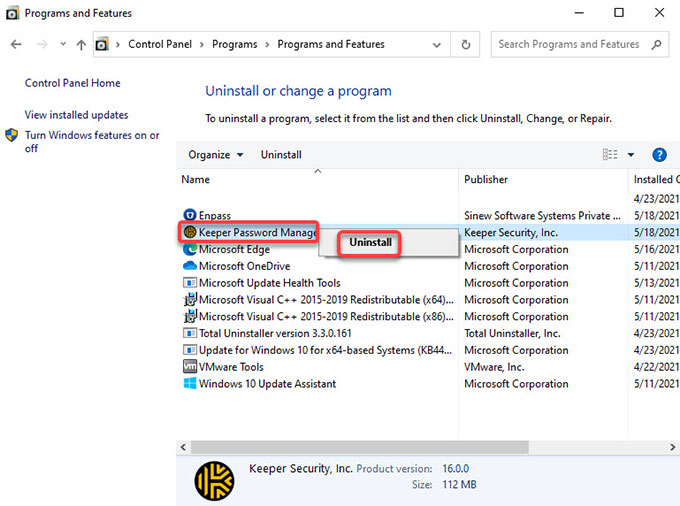
Task: Open the Organize dropdown menu
Action: click(215, 155)
